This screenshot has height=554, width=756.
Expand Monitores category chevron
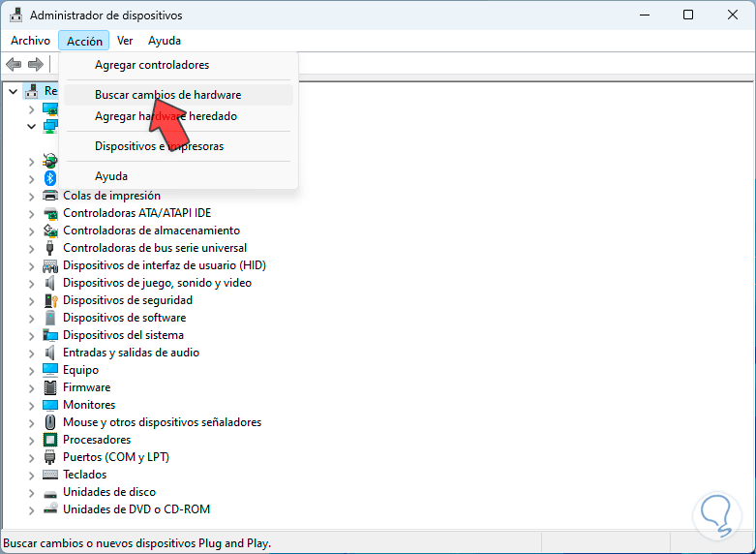click(31, 406)
